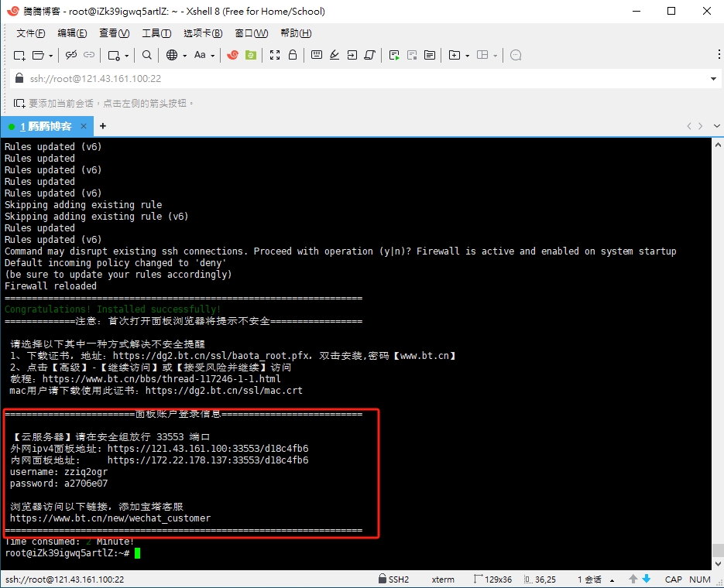The width and height of the screenshot is (724, 588).
Task: Click the chat bubble help icon
Action: tap(516, 55)
